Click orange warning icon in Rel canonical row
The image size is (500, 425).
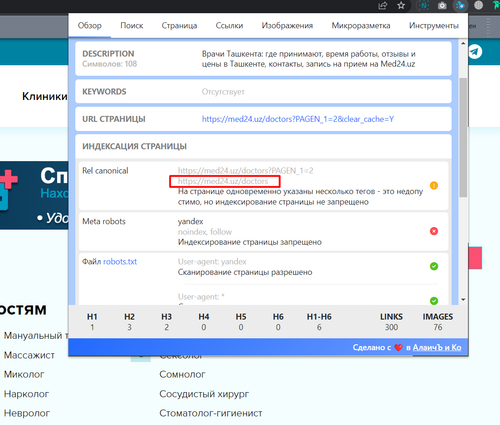point(434,185)
